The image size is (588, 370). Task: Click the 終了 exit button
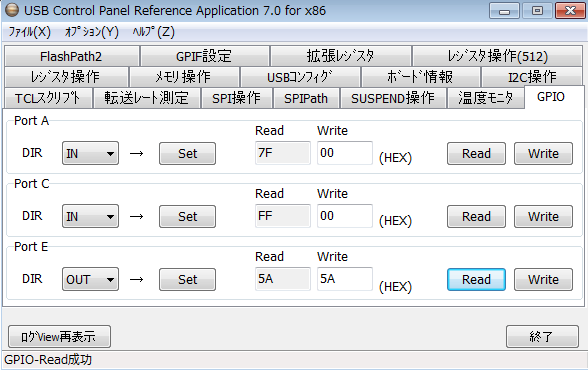click(x=542, y=337)
